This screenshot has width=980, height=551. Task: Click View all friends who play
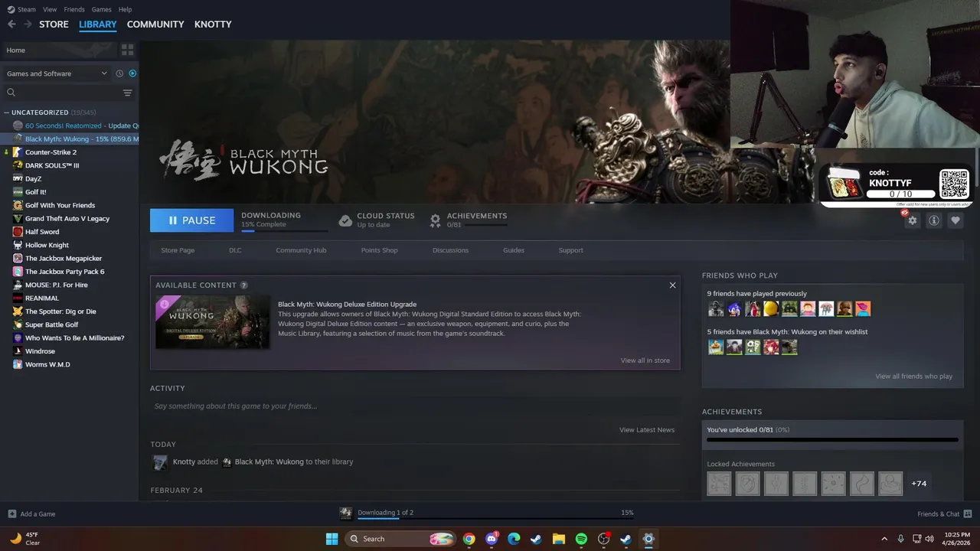click(x=914, y=377)
